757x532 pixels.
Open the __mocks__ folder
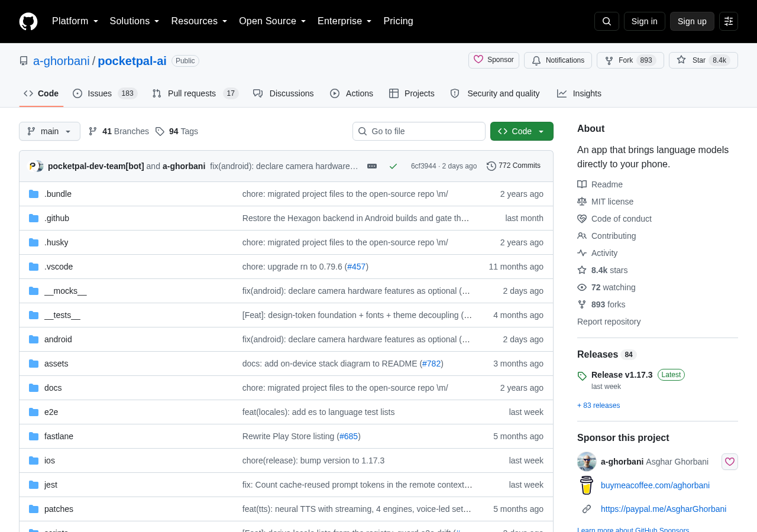pyautogui.click(x=66, y=291)
